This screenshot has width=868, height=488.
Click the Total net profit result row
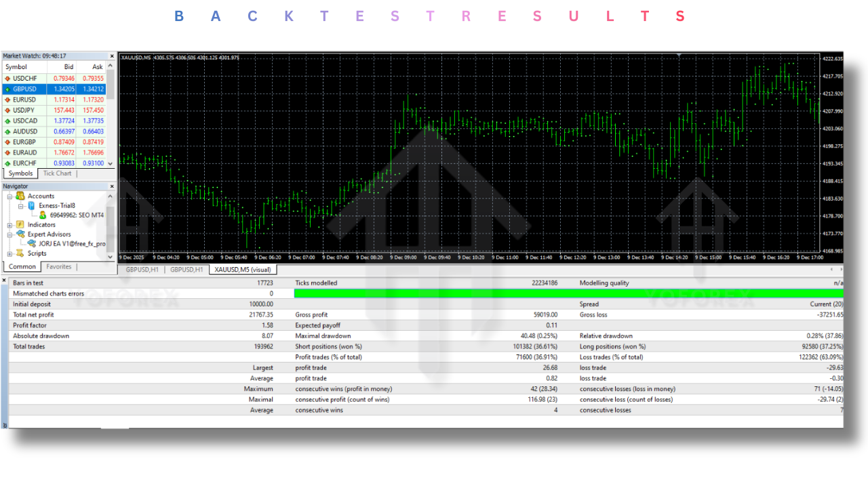[x=41, y=314]
